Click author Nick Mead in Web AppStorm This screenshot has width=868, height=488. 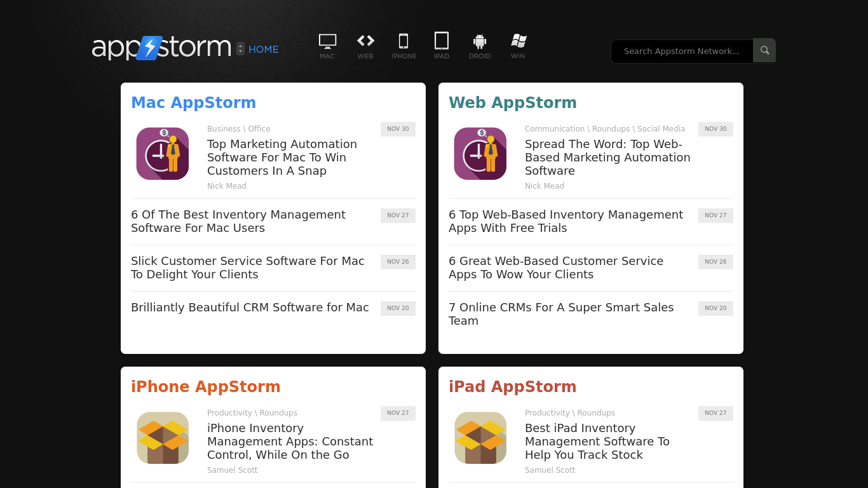[x=545, y=186]
